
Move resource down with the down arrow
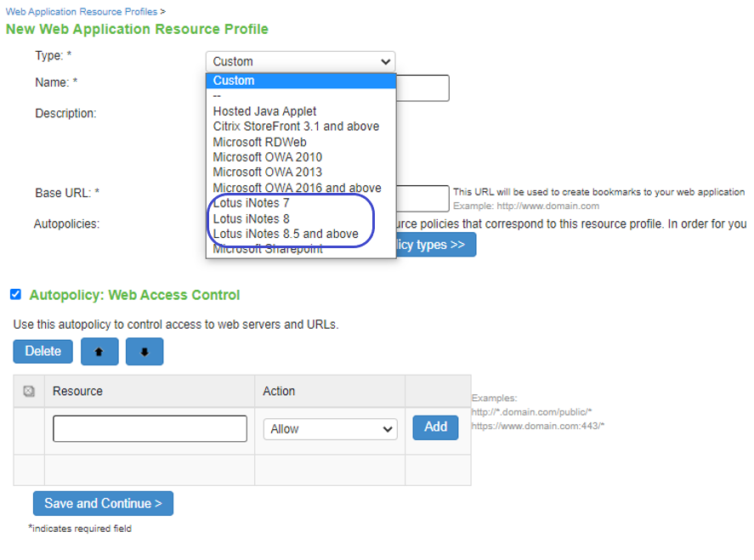[145, 352]
